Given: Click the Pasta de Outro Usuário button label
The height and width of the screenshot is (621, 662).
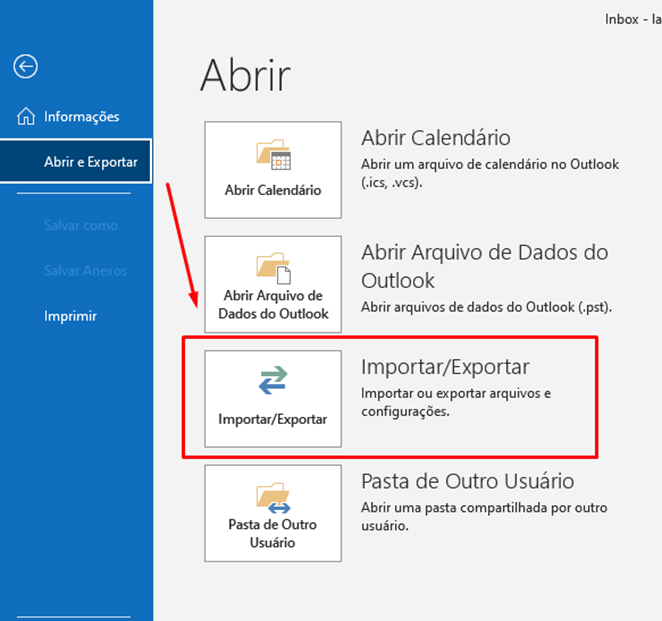Looking at the screenshot, I should pos(273,533).
